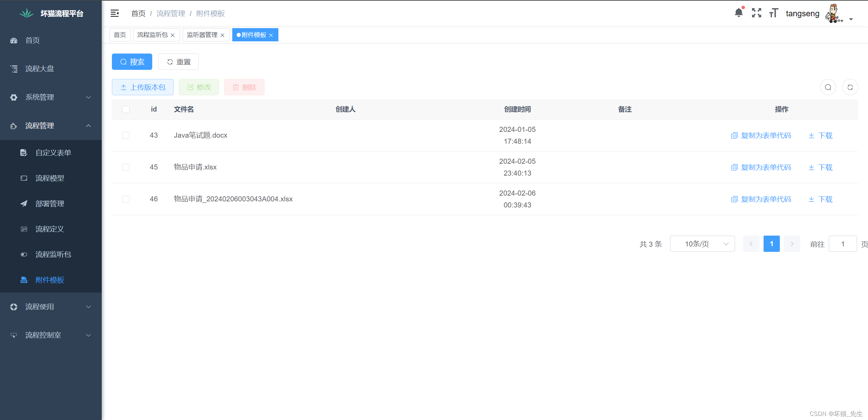The height and width of the screenshot is (420, 868).
Task: Collapse sidebar with the hamburger icon
Action: 115,13
